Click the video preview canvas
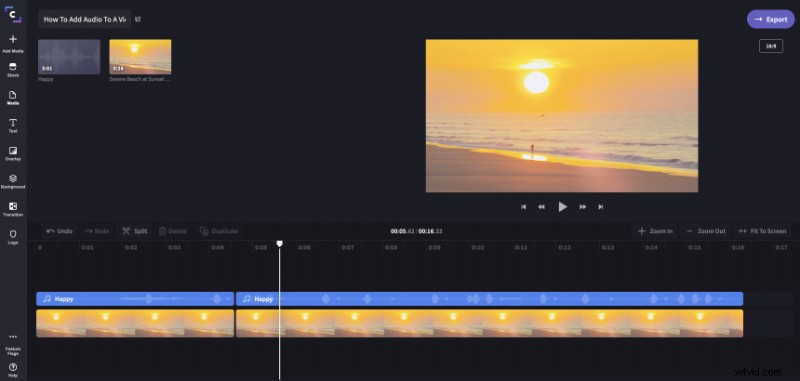This screenshot has height=381, width=800. [x=562, y=116]
